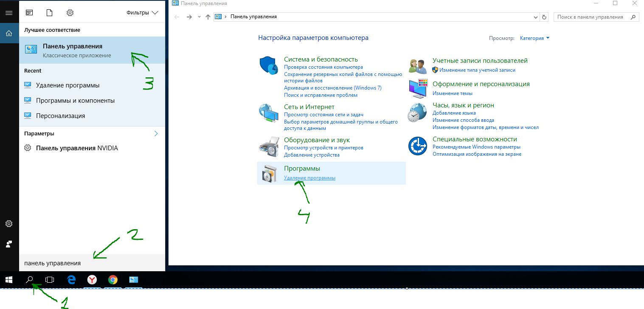Click the taskbar search magnifier icon
Screen dimensions: 644x309
29,280
